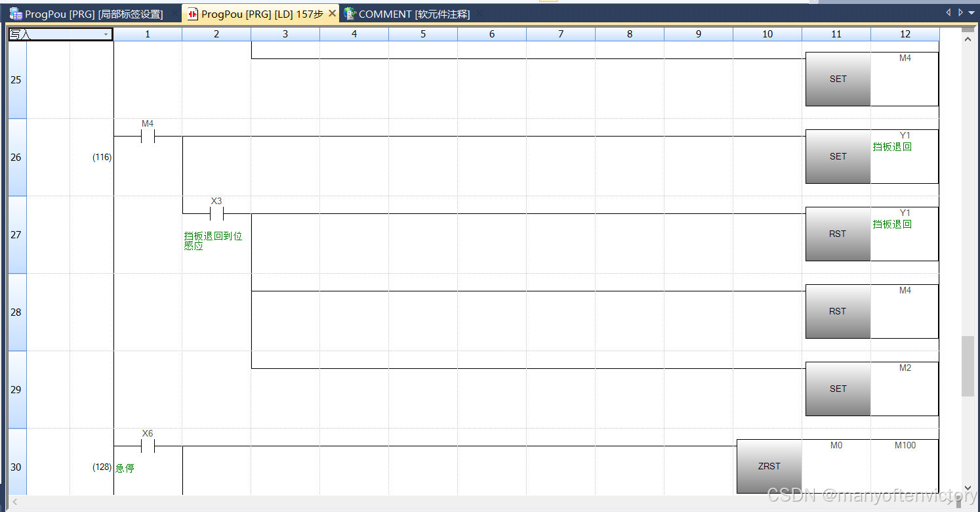Click the SET block for M2

click(x=838, y=389)
